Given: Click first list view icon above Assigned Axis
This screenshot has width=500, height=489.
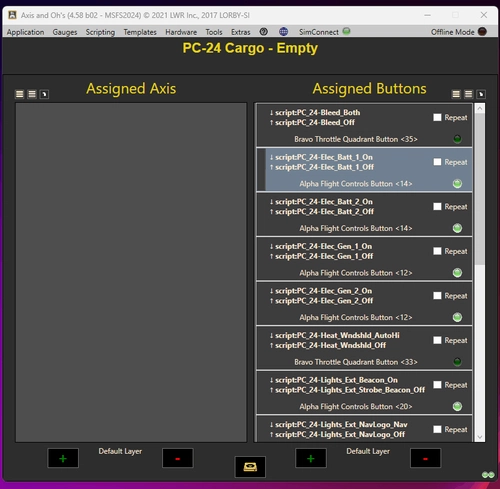Looking at the screenshot, I should point(20,94).
